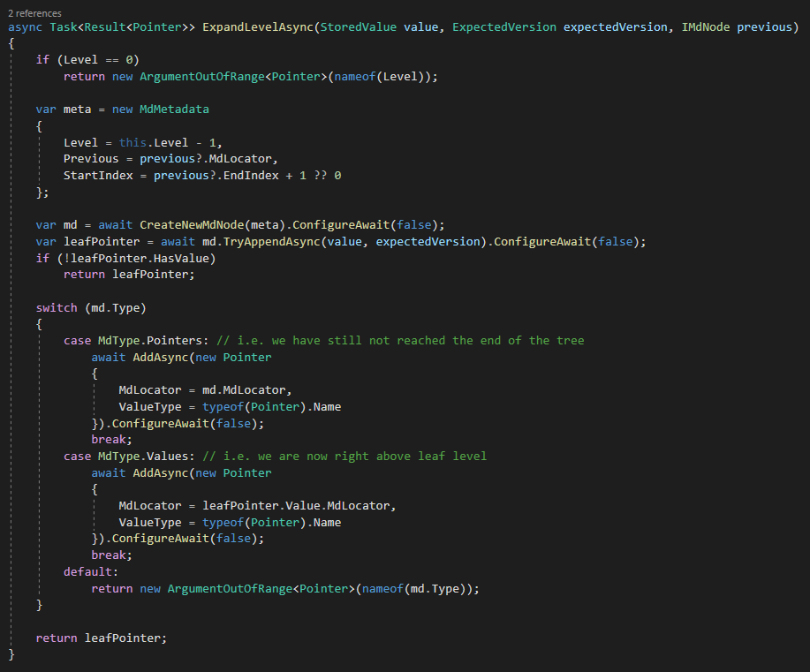Click the 'case MdType.Pointers:' label
The height and width of the screenshot is (672, 810).
pyautogui.click(x=136, y=340)
